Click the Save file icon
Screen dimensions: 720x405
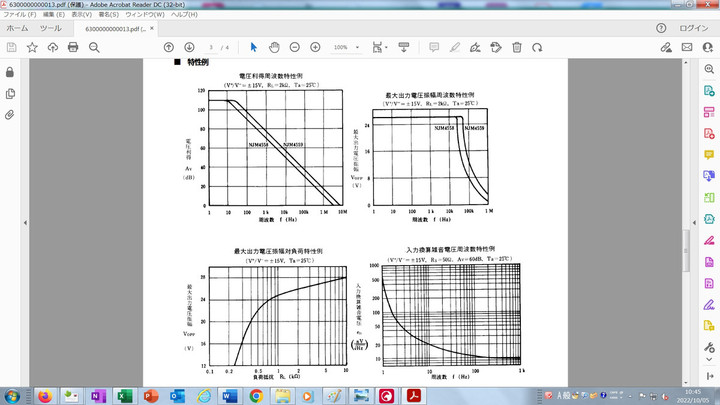click(x=11, y=47)
